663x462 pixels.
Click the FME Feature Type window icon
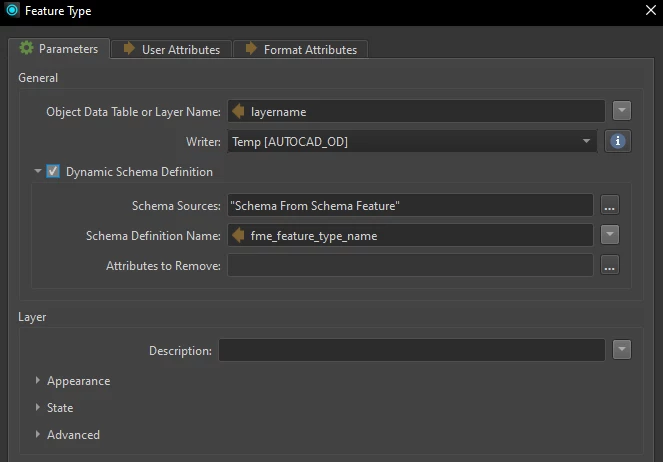(12, 10)
